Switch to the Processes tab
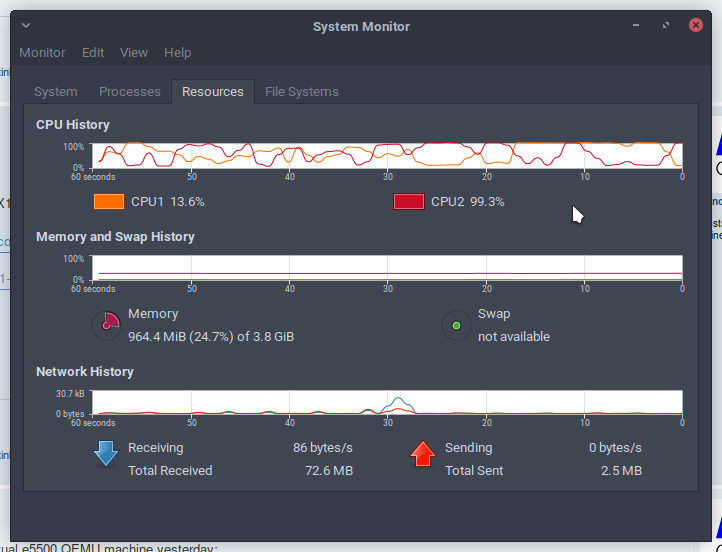This screenshot has height=552, width=722. (x=130, y=91)
